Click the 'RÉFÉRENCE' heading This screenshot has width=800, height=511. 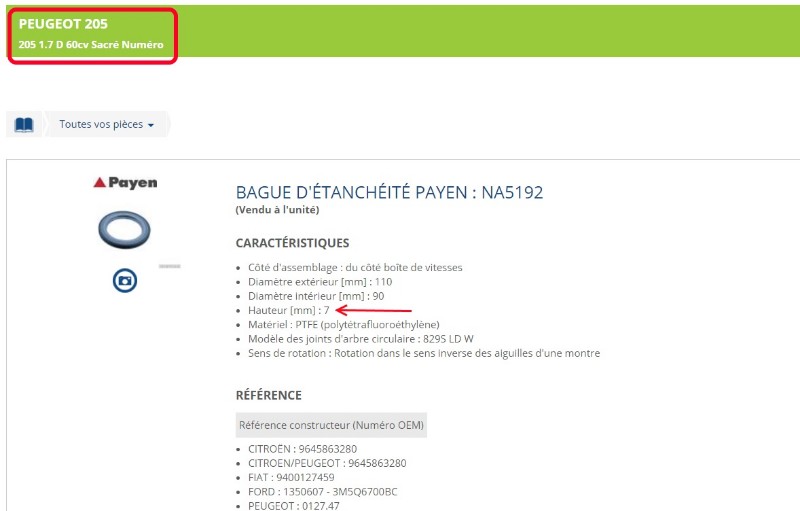click(269, 395)
